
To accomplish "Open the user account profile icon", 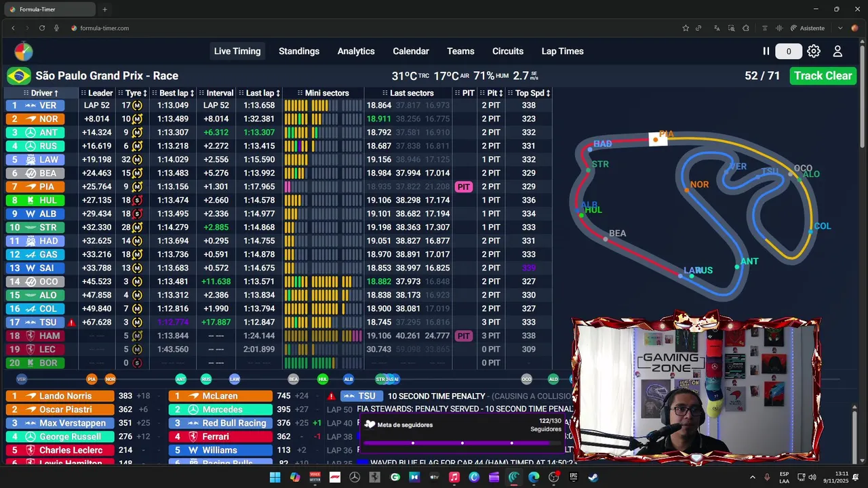I will (837, 51).
